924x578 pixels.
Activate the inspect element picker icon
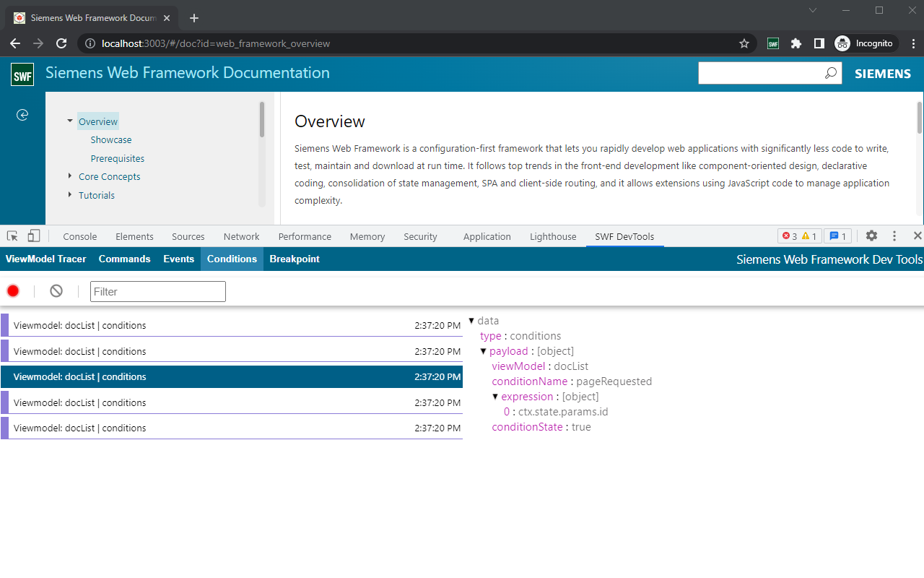coord(12,236)
